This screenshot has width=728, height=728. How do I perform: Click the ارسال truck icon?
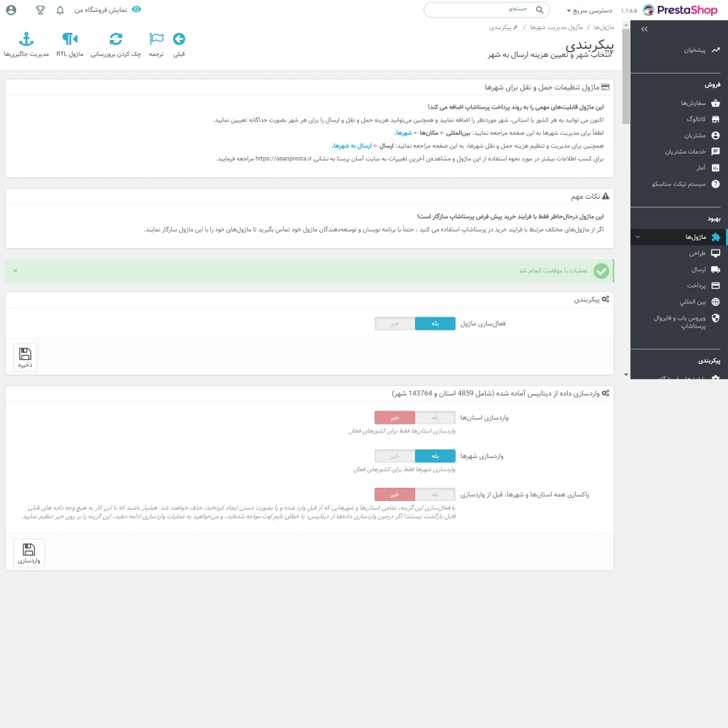[716, 269]
